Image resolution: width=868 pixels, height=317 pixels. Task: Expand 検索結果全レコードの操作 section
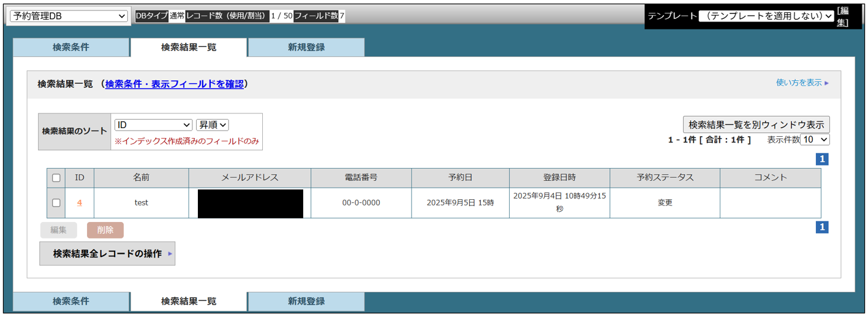107,253
